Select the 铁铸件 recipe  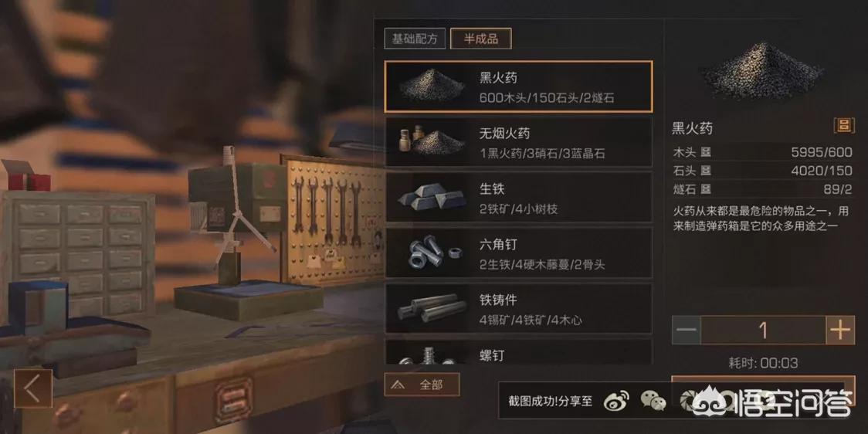click(x=519, y=309)
